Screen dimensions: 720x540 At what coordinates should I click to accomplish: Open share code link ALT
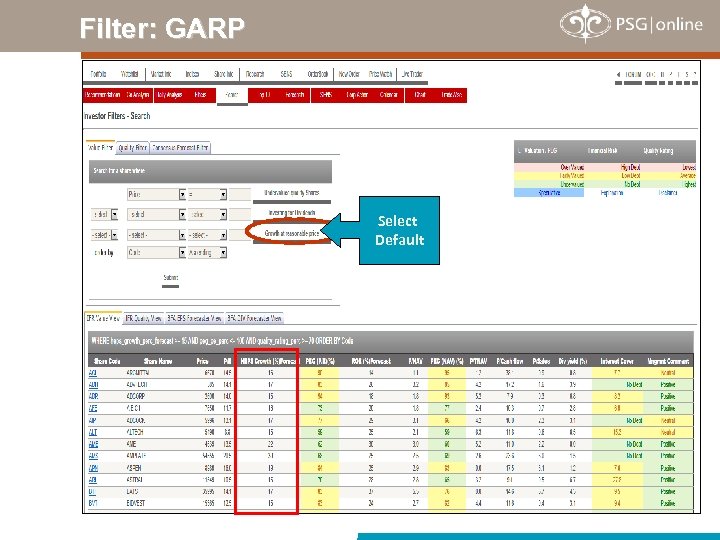click(x=93, y=433)
